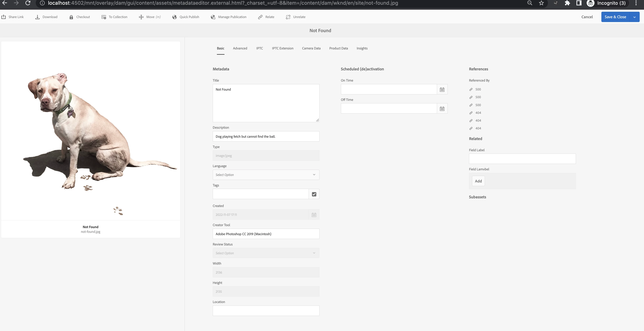Open the On Time calendar picker
Viewport: 644px width, 331px height.
(x=442, y=90)
